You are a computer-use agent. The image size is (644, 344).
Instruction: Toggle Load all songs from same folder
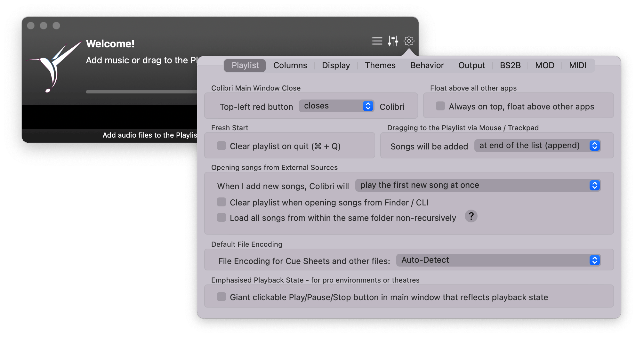coord(221,217)
